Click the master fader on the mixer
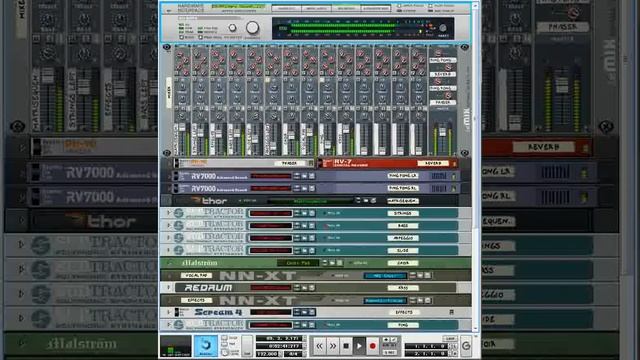Image resolution: width=640 pixels, height=360 pixels. point(442,132)
